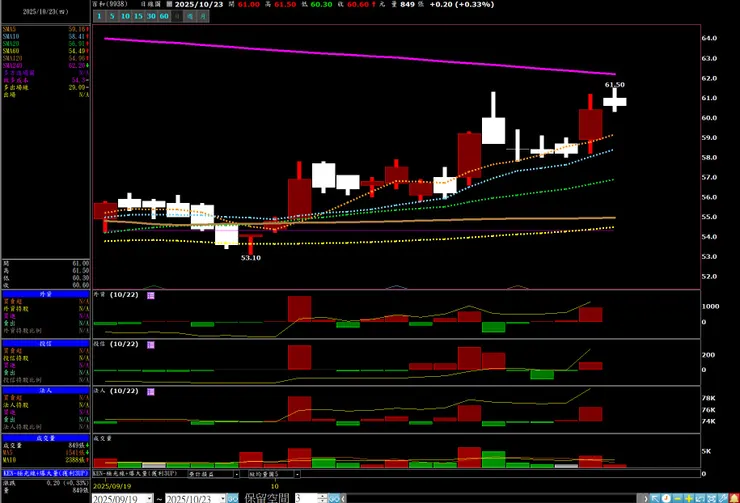
Task: Zoom out with the yellow minus icon
Action: pyautogui.click(x=677, y=498)
